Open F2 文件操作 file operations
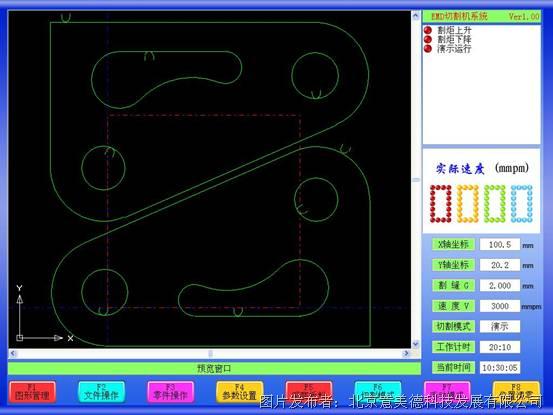This screenshot has height=415, width=553. (x=101, y=392)
